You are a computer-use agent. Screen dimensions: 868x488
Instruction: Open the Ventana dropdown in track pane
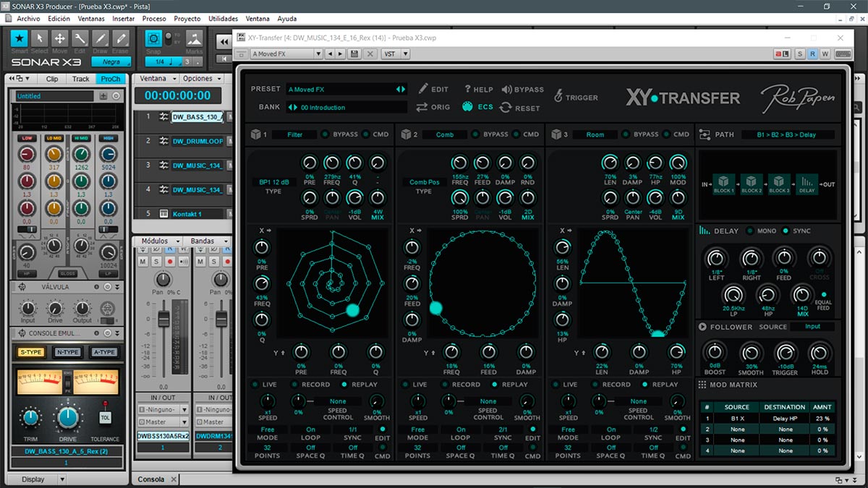pos(157,79)
